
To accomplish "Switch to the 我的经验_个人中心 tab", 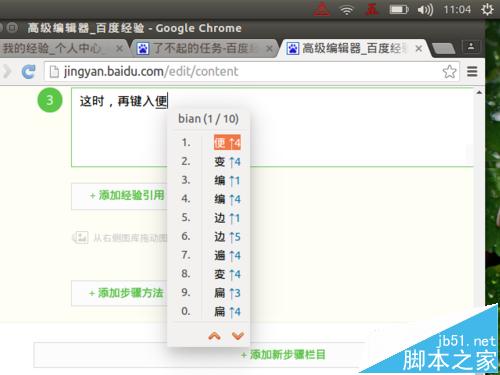I will coord(62,49).
